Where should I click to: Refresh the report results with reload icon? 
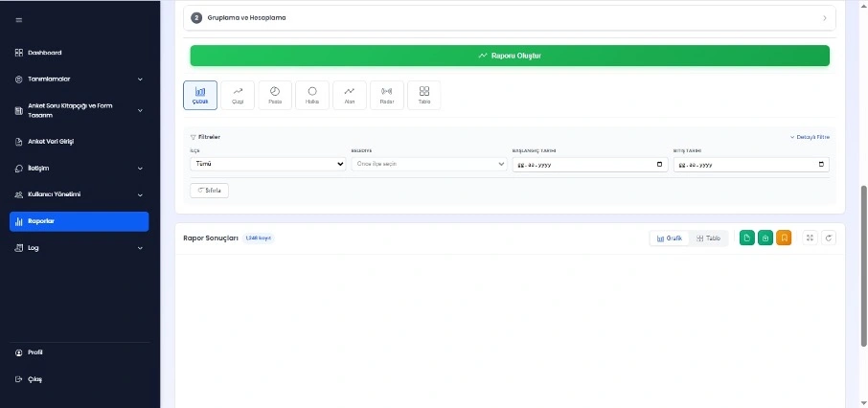(x=829, y=238)
